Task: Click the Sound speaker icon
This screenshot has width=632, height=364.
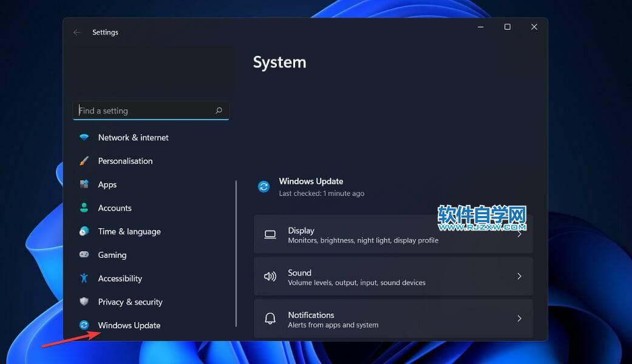Action: (x=270, y=276)
